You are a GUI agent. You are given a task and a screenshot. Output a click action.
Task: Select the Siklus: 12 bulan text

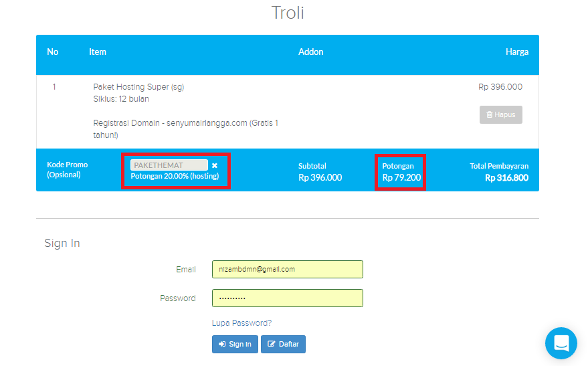click(x=121, y=99)
